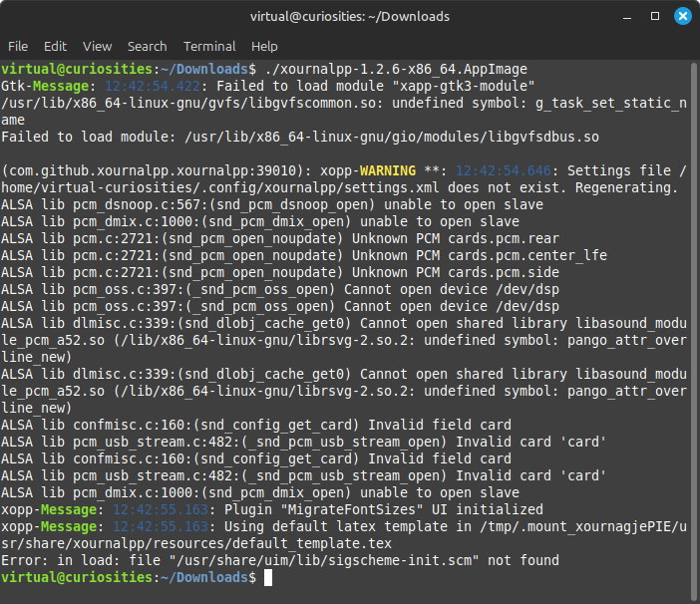Click the xournalpp-1.2.6-x86_64.AppImage command text
The width and height of the screenshot is (700, 604).
pyautogui.click(x=396, y=69)
